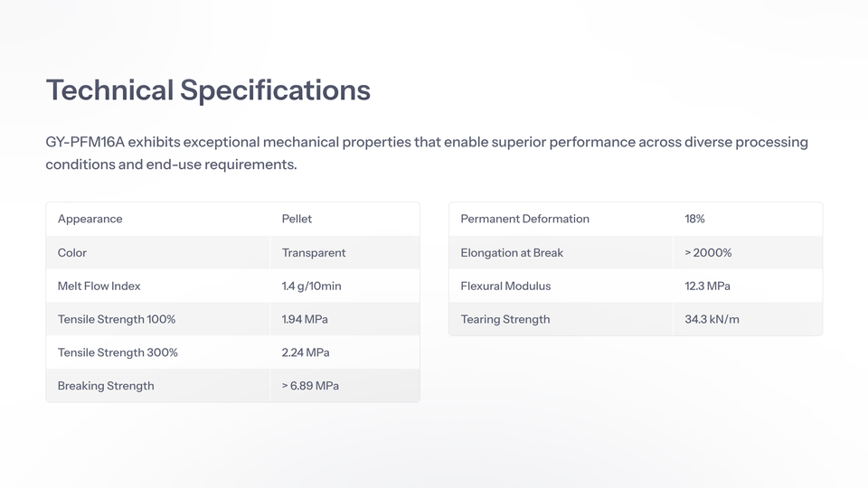The image size is (868, 488).
Task: Select the Transparent color value
Action: pos(314,253)
